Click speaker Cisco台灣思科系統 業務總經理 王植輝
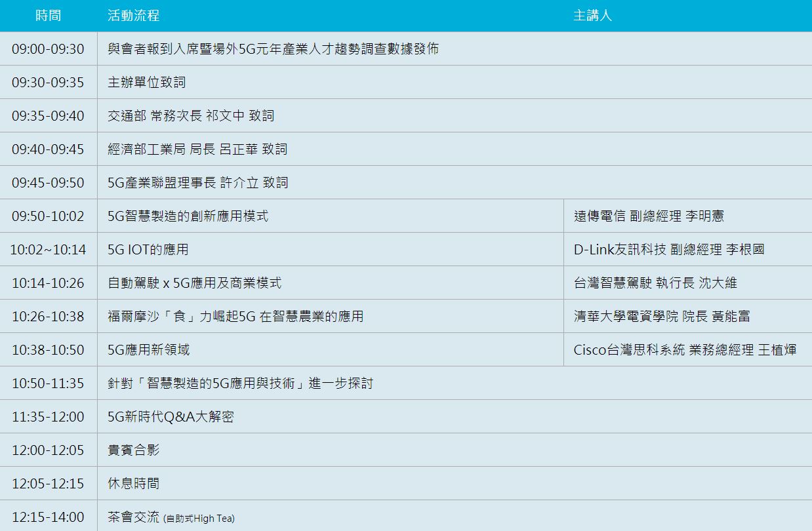This screenshot has width=812, height=531. click(685, 350)
